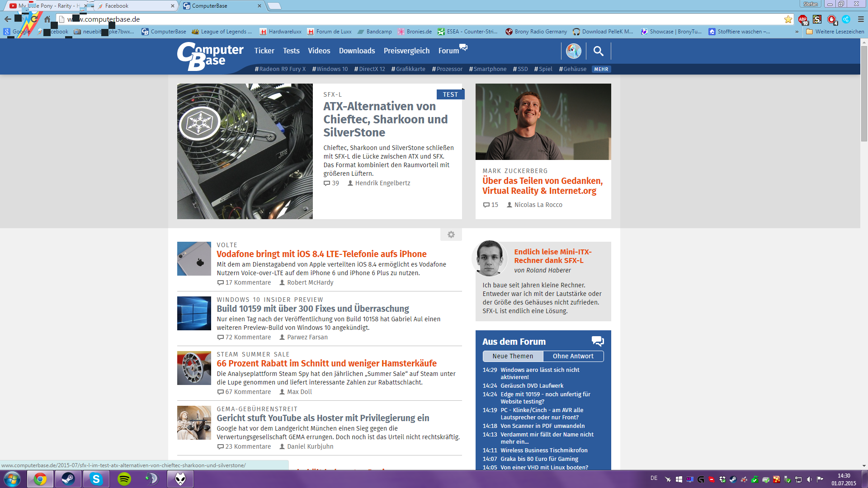Open the user avatar profile icon
Image resolution: width=868 pixels, height=488 pixels.
tap(573, 51)
